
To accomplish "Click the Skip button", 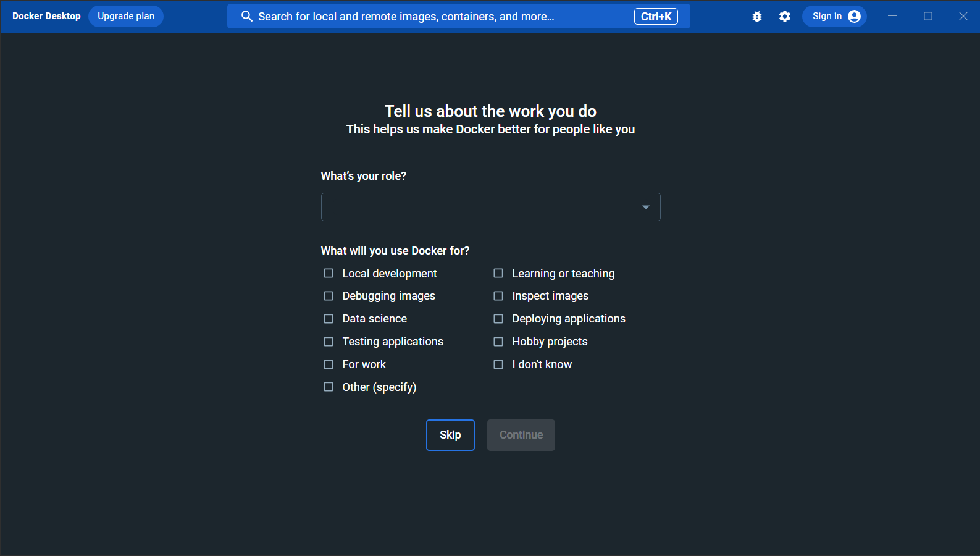I will [x=450, y=435].
